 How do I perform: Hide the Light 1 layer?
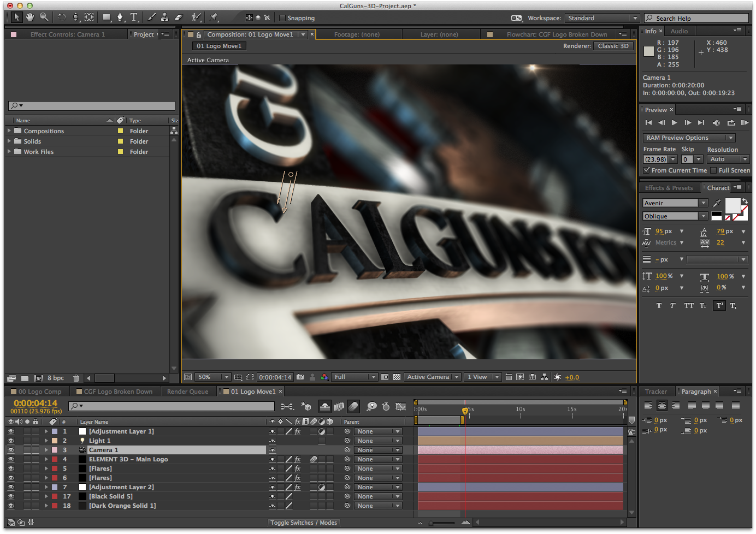[11, 441]
